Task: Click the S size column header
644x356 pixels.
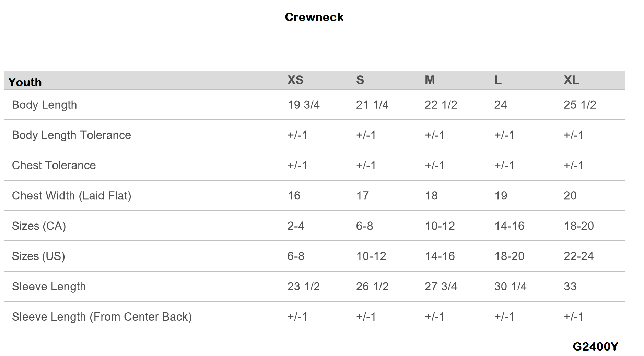Action: coord(360,80)
